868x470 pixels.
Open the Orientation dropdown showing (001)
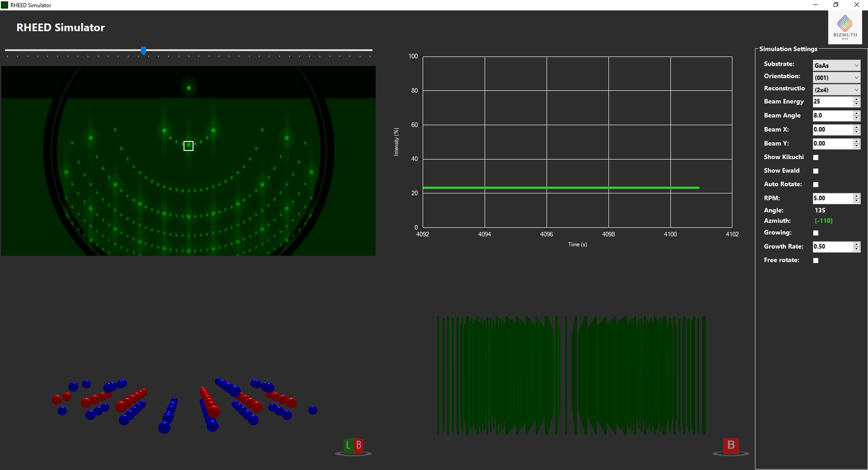coord(836,77)
